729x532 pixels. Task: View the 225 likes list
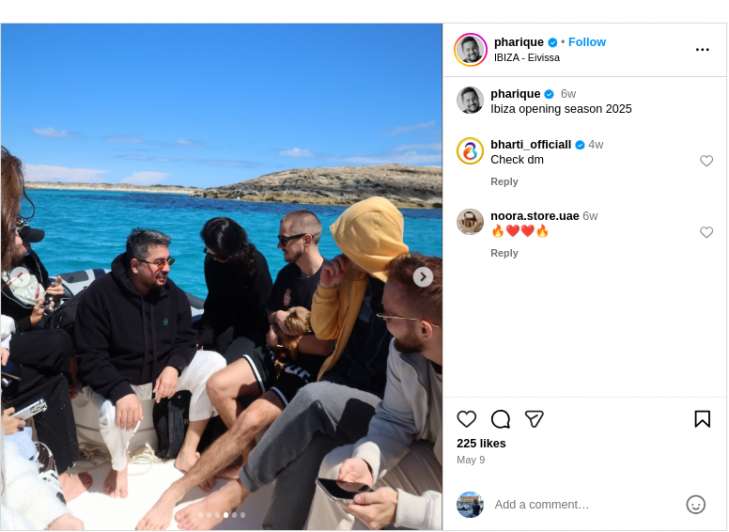(481, 444)
